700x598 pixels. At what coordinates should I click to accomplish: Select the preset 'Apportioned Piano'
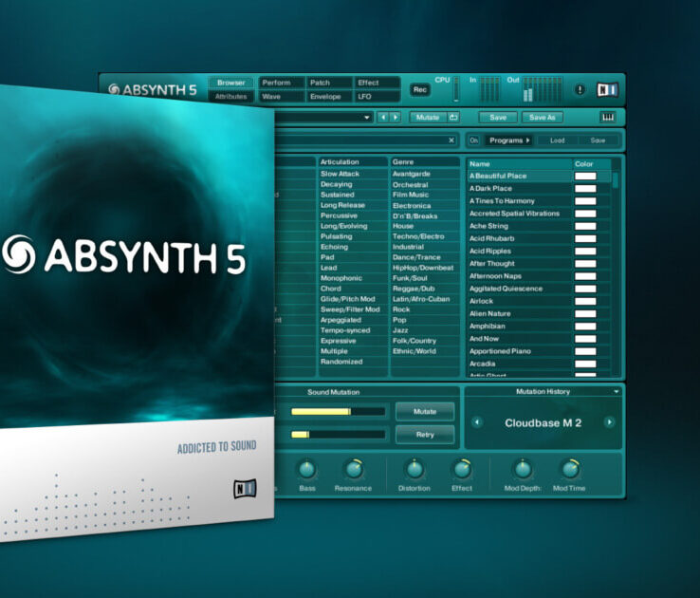520,351
